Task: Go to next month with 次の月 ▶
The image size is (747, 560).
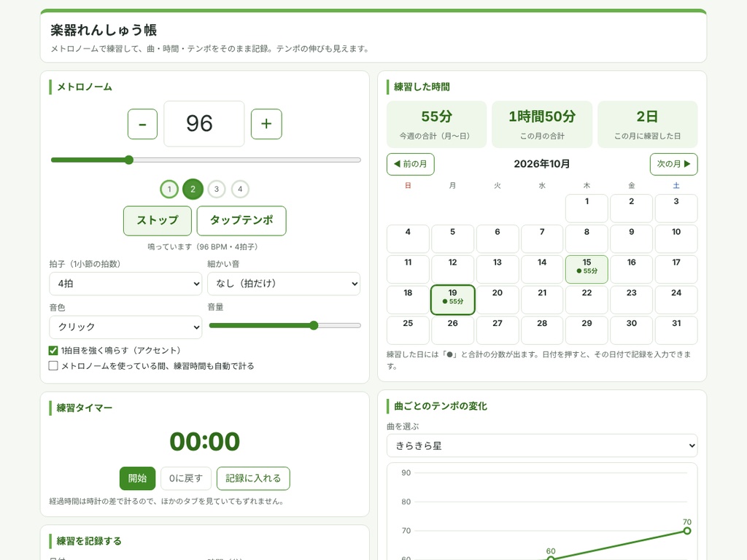Action: (673, 164)
